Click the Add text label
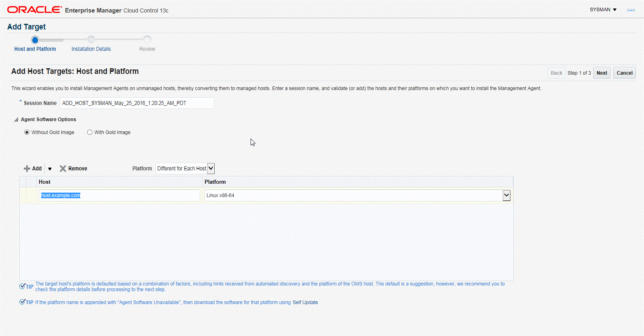Image resolution: width=644 pixels, height=336 pixels. [37, 169]
